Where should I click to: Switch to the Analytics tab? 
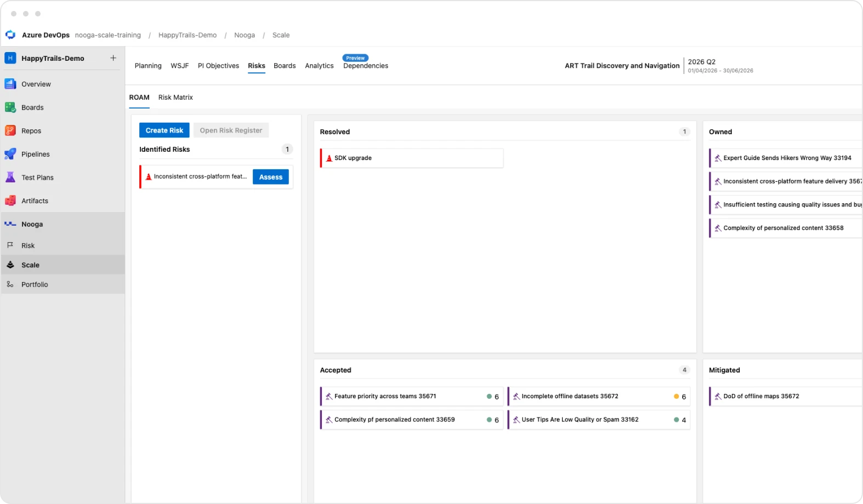coord(319,66)
